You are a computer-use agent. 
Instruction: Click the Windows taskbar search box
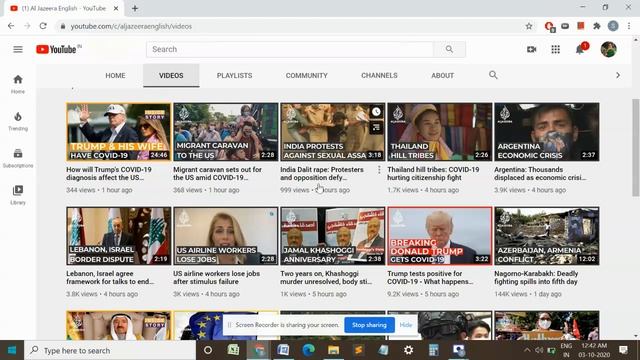click(110, 350)
